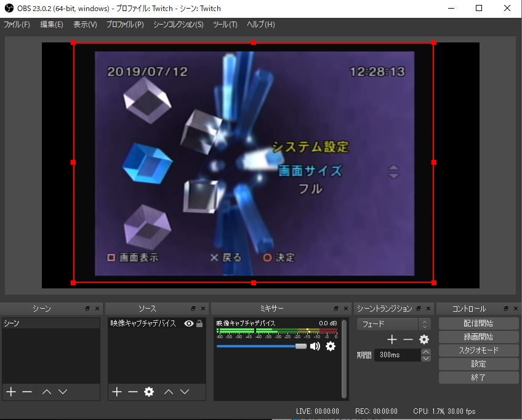This screenshot has width=522, height=420.
Task: Open the フェード transition dropdown
Action: [x=393, y=323]
